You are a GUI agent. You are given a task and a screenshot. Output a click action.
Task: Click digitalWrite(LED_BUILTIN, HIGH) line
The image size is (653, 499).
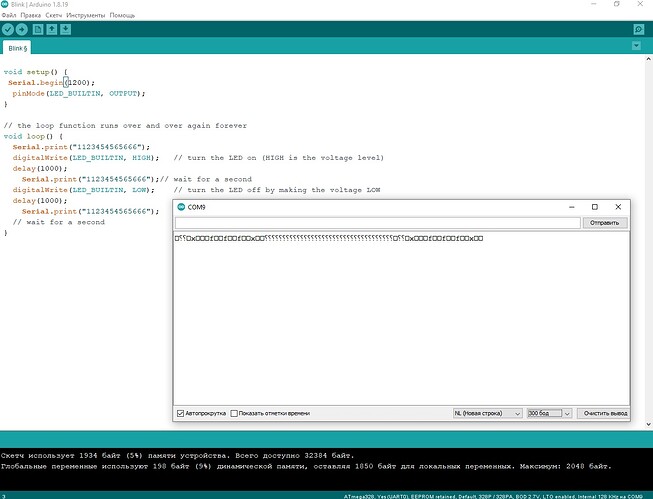click(x=86, y=158)
